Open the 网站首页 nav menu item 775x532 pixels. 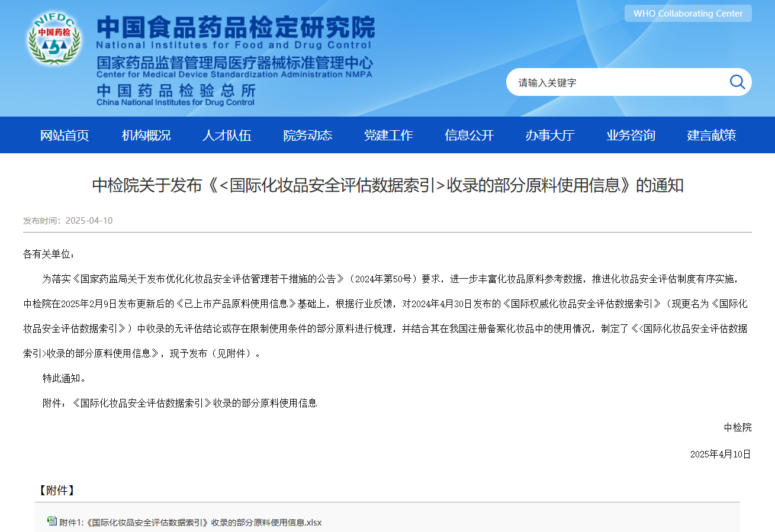[65, 135]
